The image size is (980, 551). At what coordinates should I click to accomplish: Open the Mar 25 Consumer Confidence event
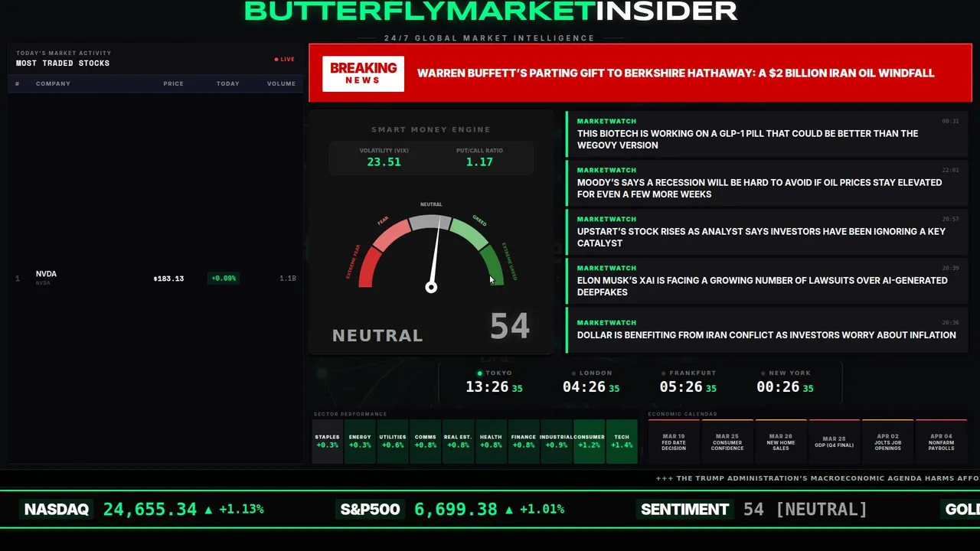pyautogui.click(x=727, y=442)
